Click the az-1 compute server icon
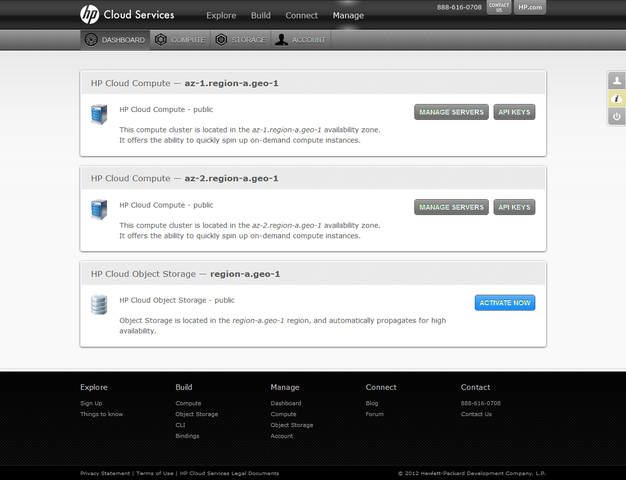 99,116
